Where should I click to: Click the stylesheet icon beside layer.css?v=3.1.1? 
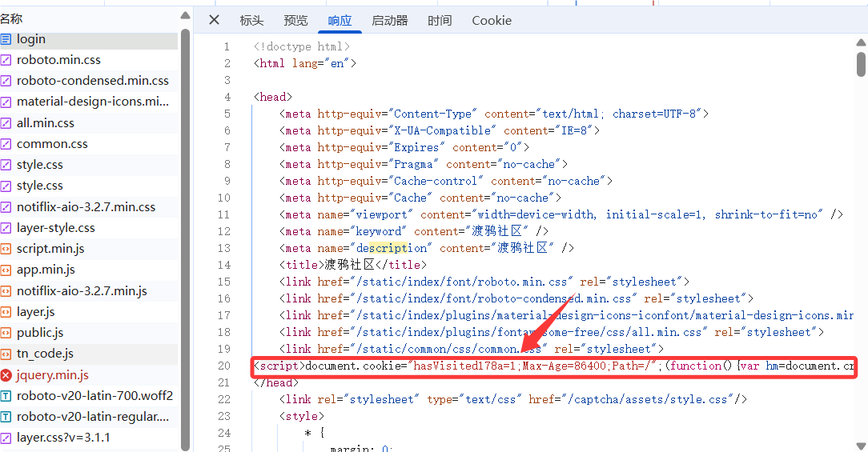coord(6,438)
